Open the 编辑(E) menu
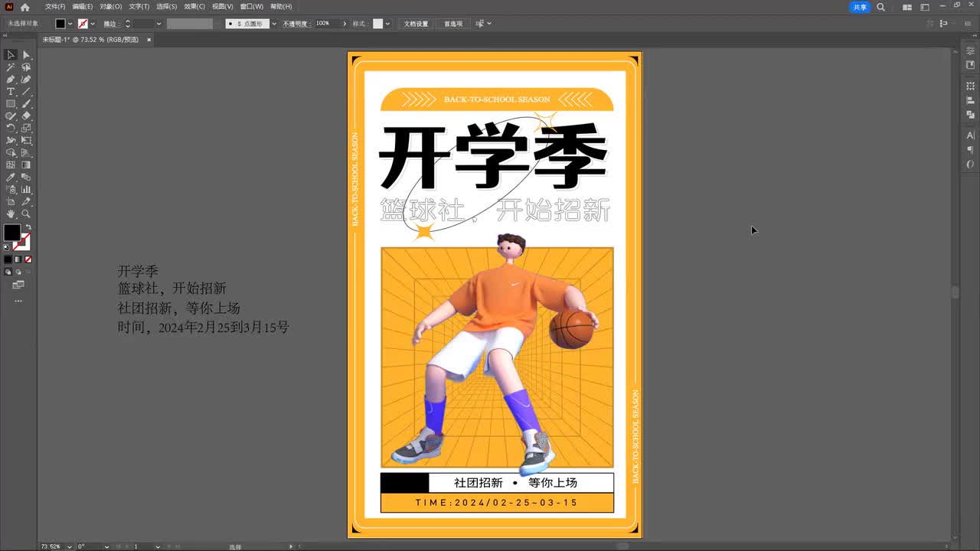The width and height of the screenshot is (980, 551). tap(83, 7)
